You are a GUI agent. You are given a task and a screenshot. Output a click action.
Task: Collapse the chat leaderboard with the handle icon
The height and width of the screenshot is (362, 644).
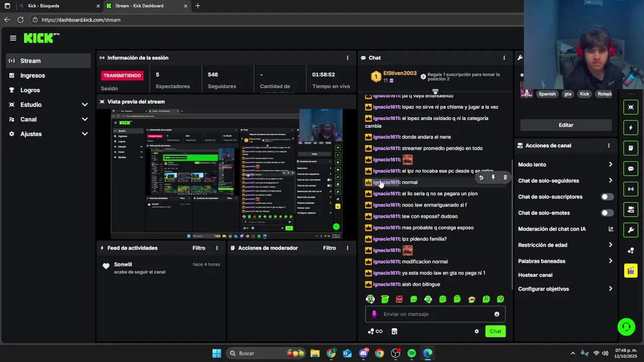pos(435,92)
